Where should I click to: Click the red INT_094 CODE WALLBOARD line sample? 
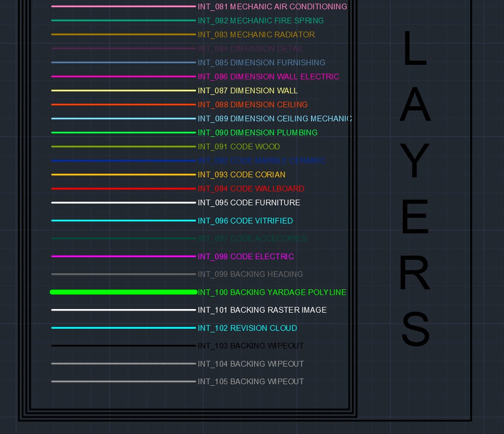point(122,189)
